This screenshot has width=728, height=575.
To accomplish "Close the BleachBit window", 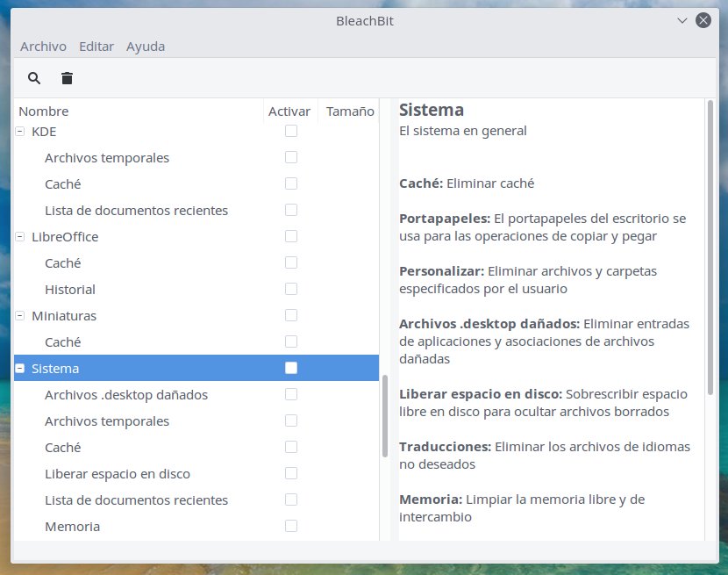I will coord(703,20).
